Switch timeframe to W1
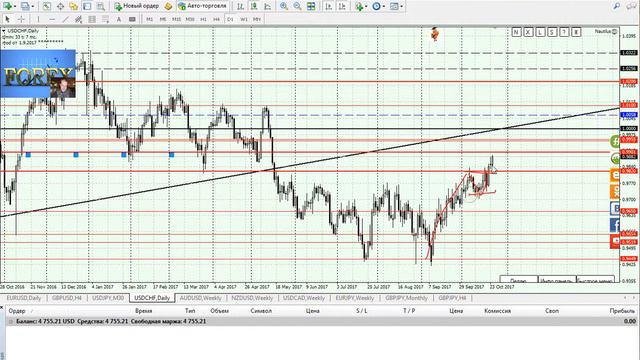 [244, 19]
